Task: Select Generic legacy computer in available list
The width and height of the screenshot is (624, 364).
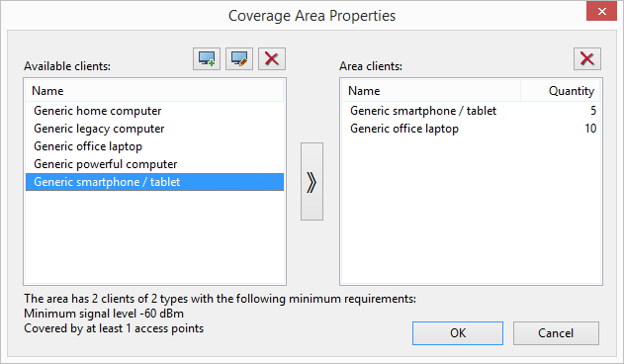Action: pyautogui.click(x=155, y=129)
